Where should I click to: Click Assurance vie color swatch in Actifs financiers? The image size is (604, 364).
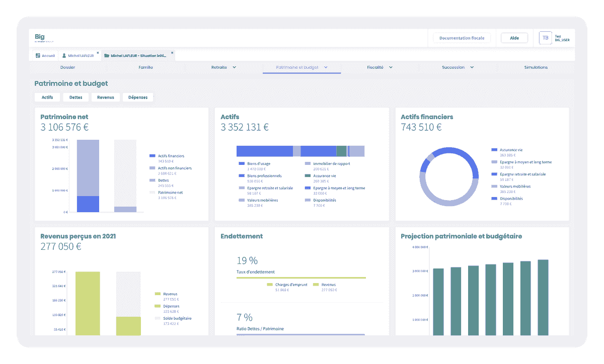[494, 150]
